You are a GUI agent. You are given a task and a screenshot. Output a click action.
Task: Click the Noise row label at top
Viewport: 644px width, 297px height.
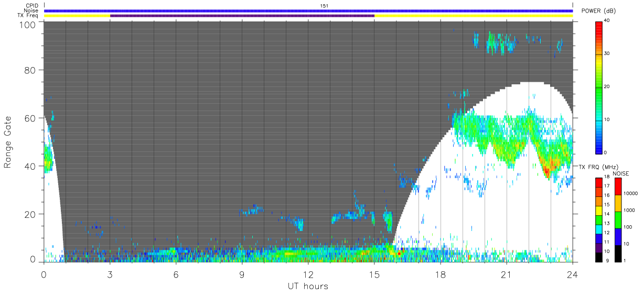[31, 10]
